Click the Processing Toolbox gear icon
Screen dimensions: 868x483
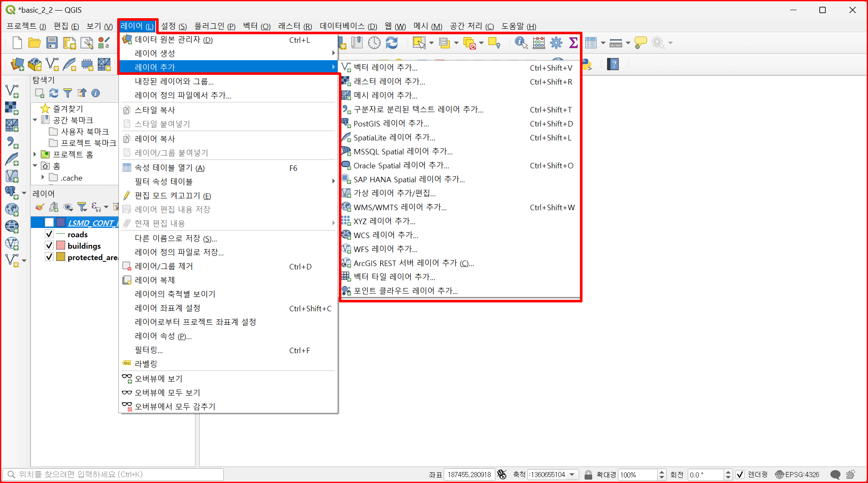click(x=556, y=43)
